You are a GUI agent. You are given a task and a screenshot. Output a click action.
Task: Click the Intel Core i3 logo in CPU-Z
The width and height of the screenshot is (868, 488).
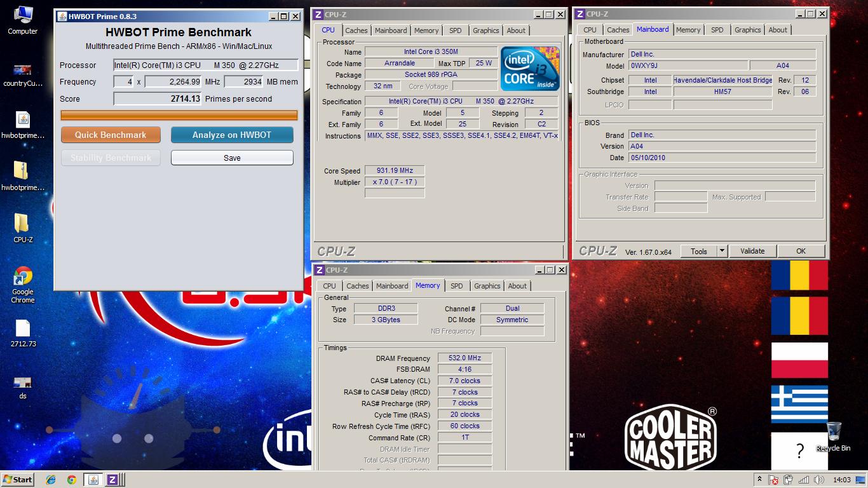530,68
